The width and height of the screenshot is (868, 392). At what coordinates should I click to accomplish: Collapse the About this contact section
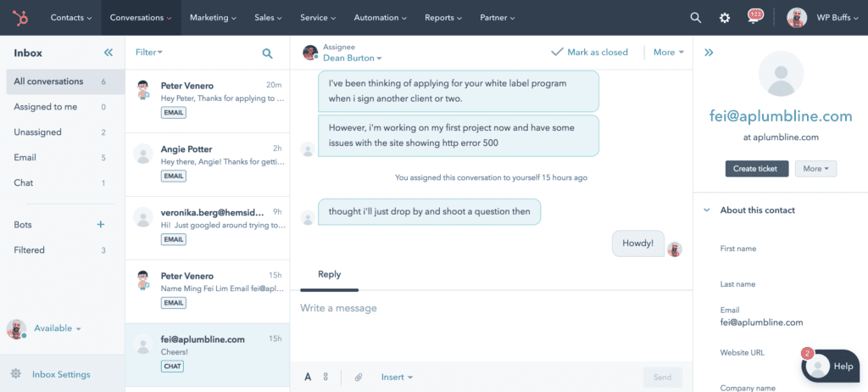(x=706, y=210)
